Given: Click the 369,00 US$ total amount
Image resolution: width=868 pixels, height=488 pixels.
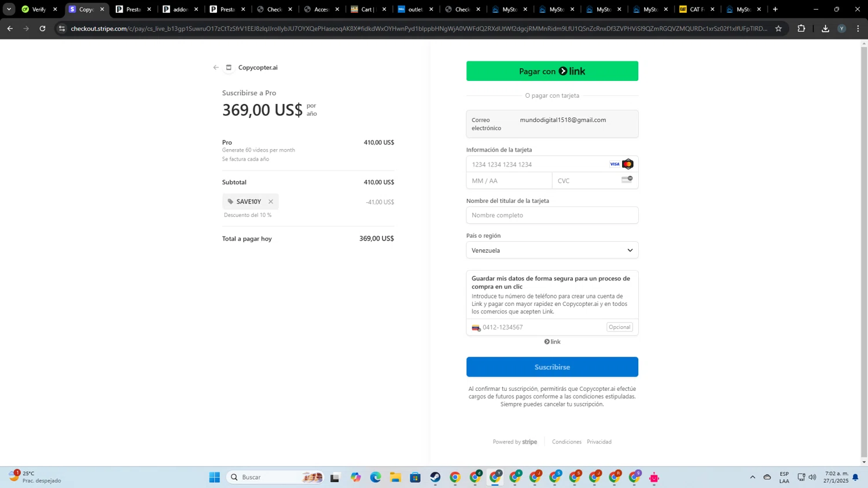Looking at the screenshot, I should (377, 238).
